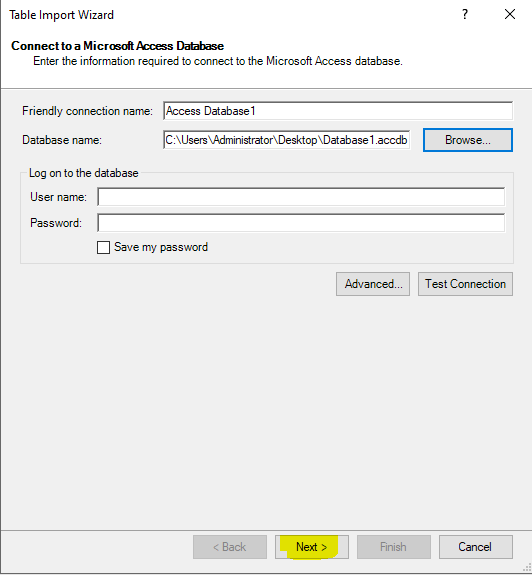532x575 pixels.
Task: Open help with the question mark icon
Action: tap(465, 14)
